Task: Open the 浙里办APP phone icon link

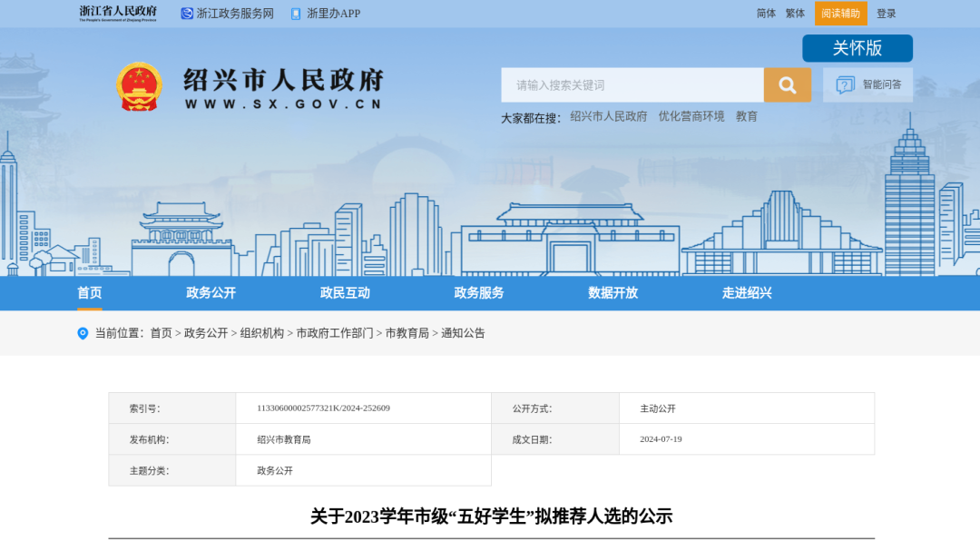Action: tap(296, 14)
